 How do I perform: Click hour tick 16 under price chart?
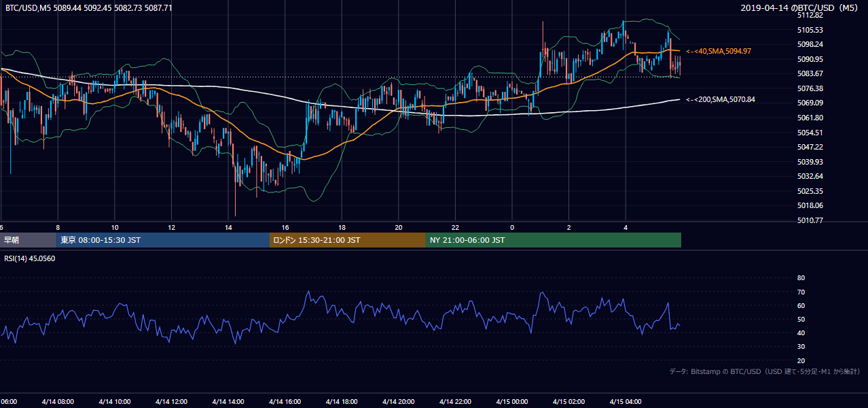click(285, 228)
